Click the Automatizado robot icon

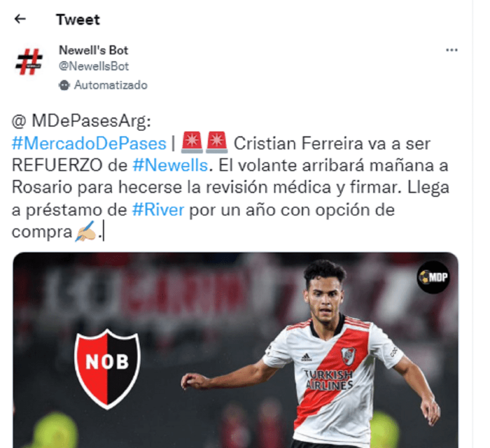pyautogui.click(x=64, y=85)
